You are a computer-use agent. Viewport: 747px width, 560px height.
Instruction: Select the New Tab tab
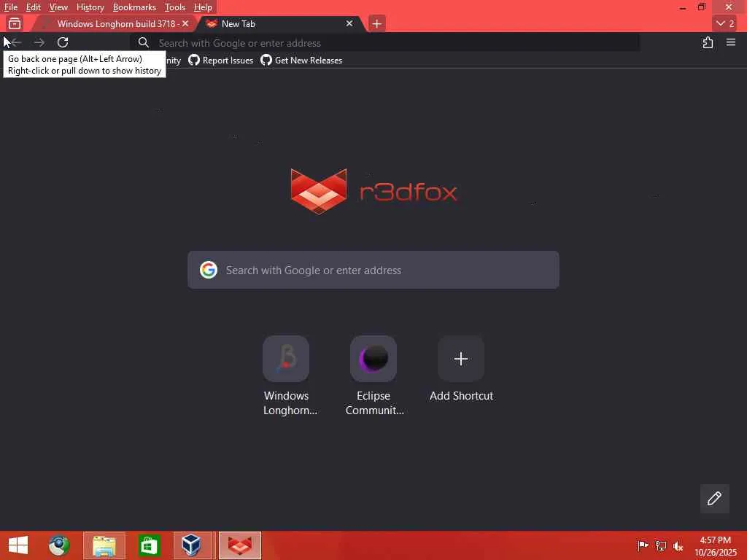pyautogui.click(x=281, y=23)
